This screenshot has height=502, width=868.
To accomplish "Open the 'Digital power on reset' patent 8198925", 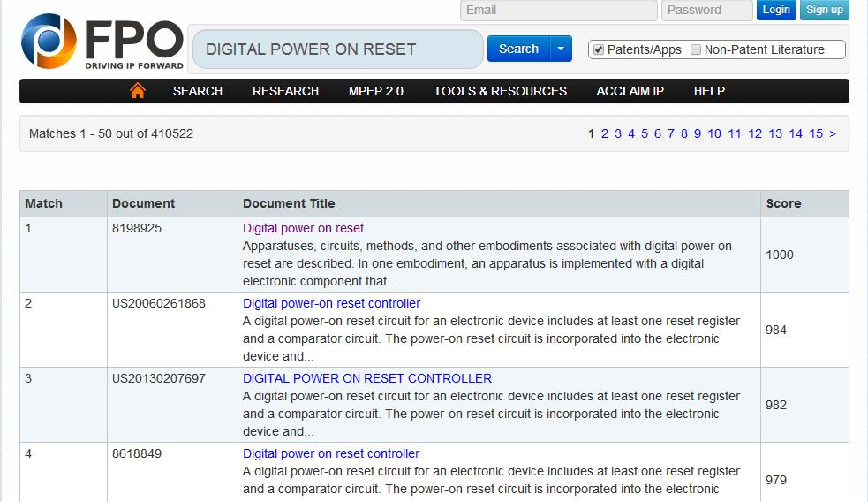I will 303,228.
